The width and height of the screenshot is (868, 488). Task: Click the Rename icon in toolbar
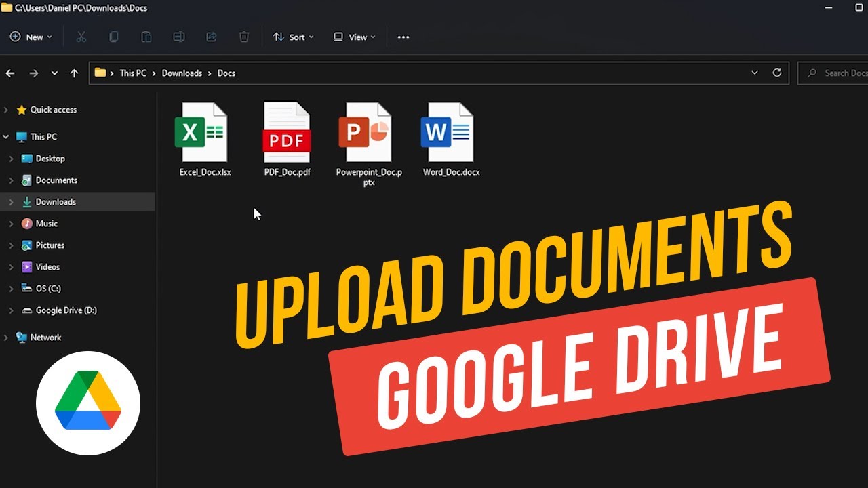coord(179,37)
